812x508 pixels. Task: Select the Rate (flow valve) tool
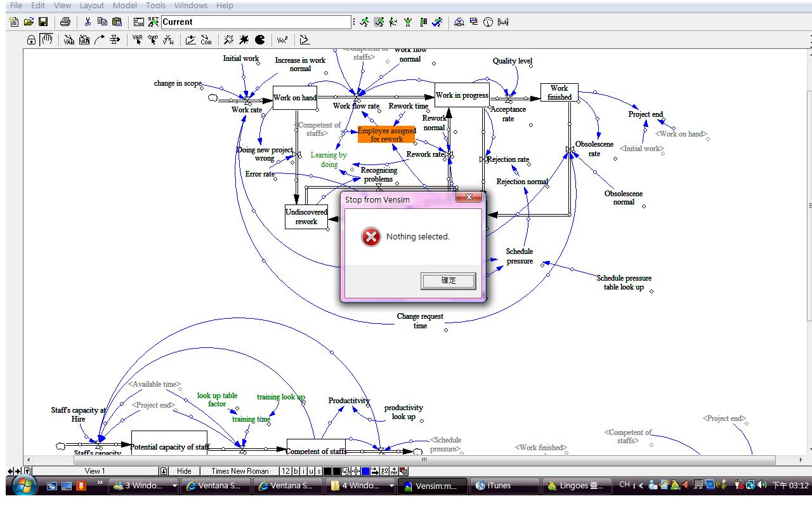click(115, 39)
